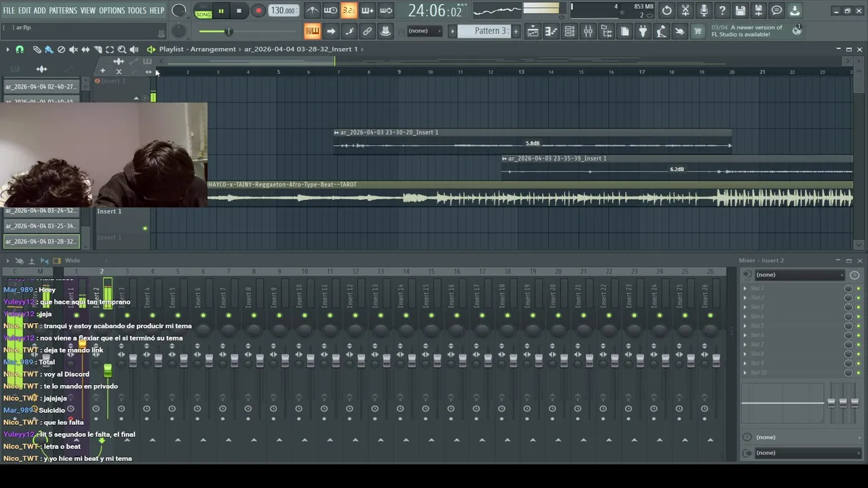This screenshot has height=488, width=868.
Task: Select the playlist select tool
Action: tap(110, 49)
